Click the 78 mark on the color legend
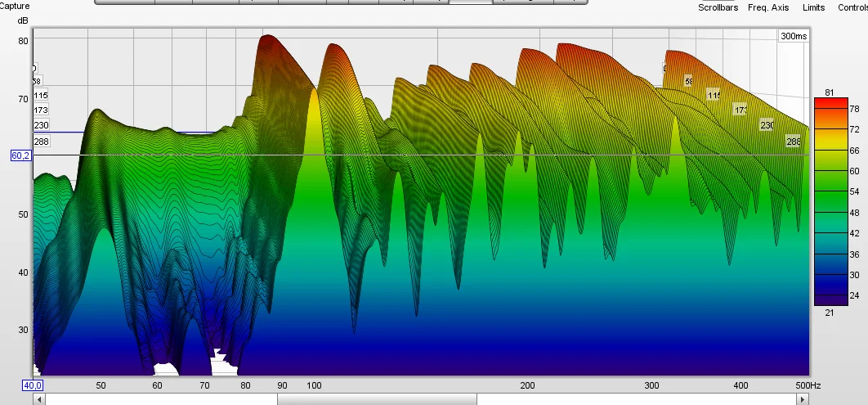 tap(854, 109)
